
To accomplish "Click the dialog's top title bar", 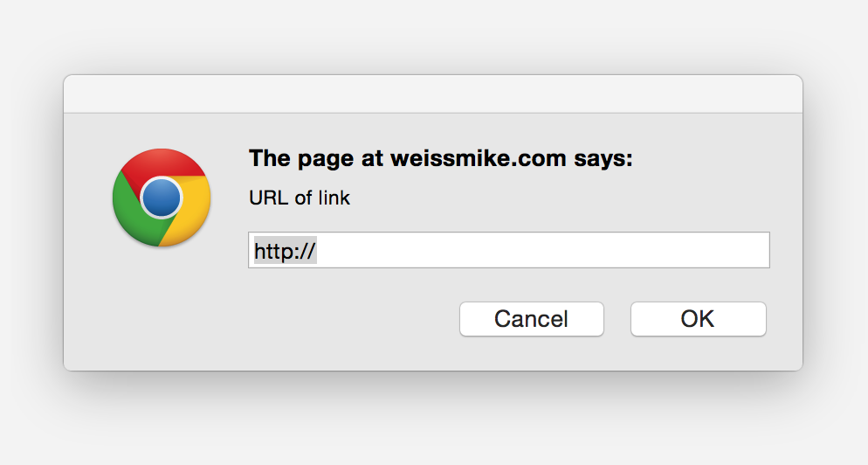I will (432, 94).
